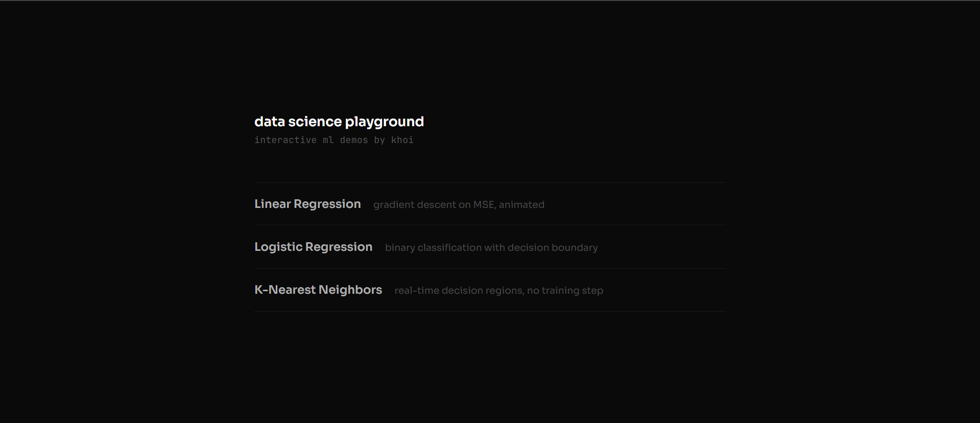
Task: Click the word 'Neighbors' in the third entry
Action: (x=350, y=290)
